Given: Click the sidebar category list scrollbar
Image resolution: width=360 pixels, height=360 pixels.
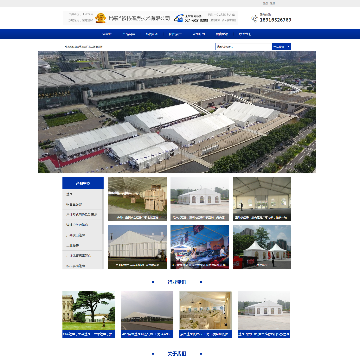Looking at the screenshot, I should (x=103, y=229).
